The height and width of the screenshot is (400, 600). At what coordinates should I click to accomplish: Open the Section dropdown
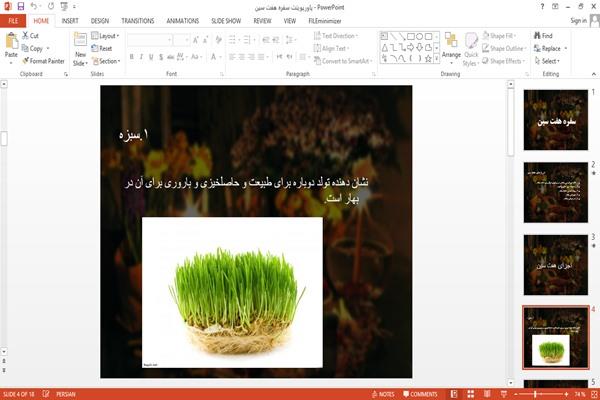(x=106, y=61)
